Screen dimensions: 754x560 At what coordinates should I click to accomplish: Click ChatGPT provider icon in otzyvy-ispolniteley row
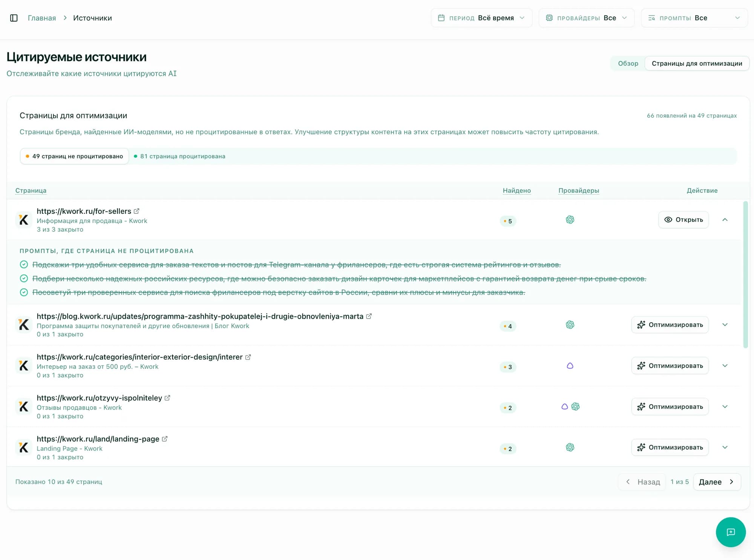[x=575, y=407]
